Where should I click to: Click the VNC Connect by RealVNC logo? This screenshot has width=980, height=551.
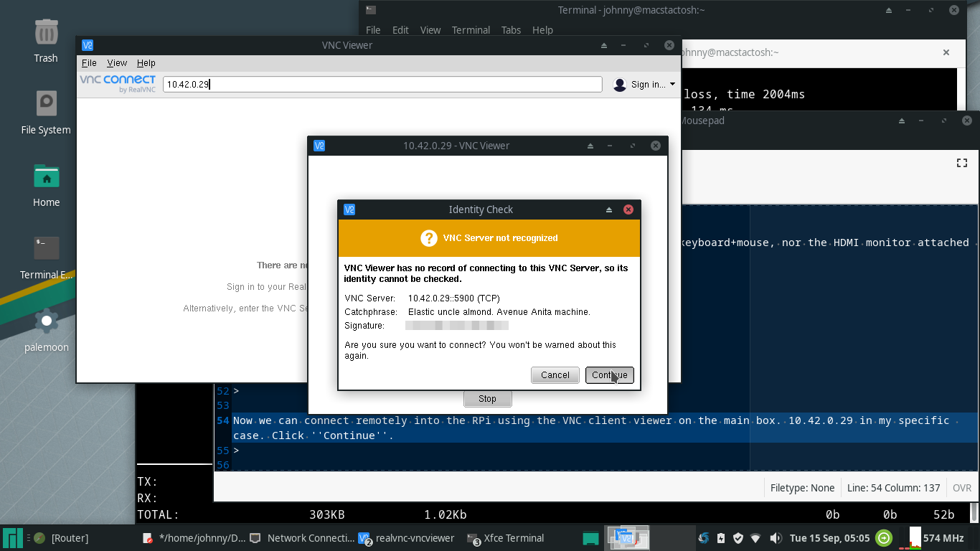click(118, 84)
